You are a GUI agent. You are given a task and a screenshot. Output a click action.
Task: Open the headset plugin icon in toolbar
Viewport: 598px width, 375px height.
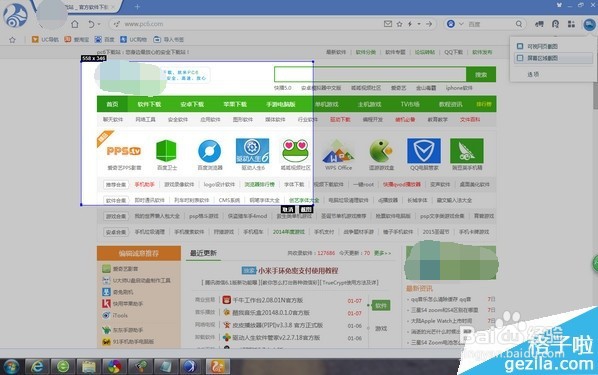[555, 24]
